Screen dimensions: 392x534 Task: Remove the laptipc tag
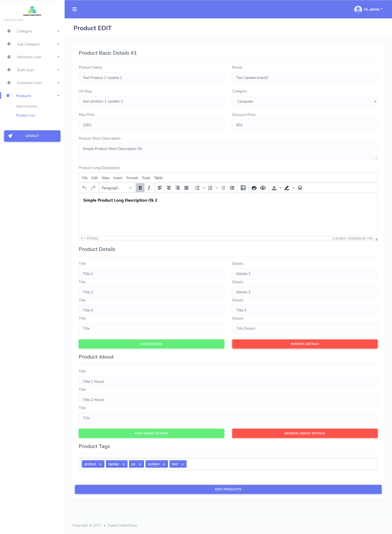click(x=123, y=464)
